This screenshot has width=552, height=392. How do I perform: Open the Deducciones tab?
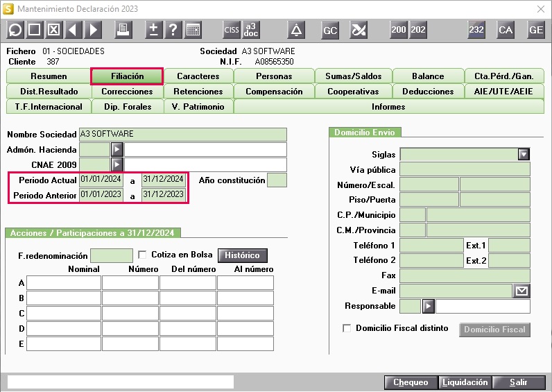pyautogui.click(x=428, y=92)
